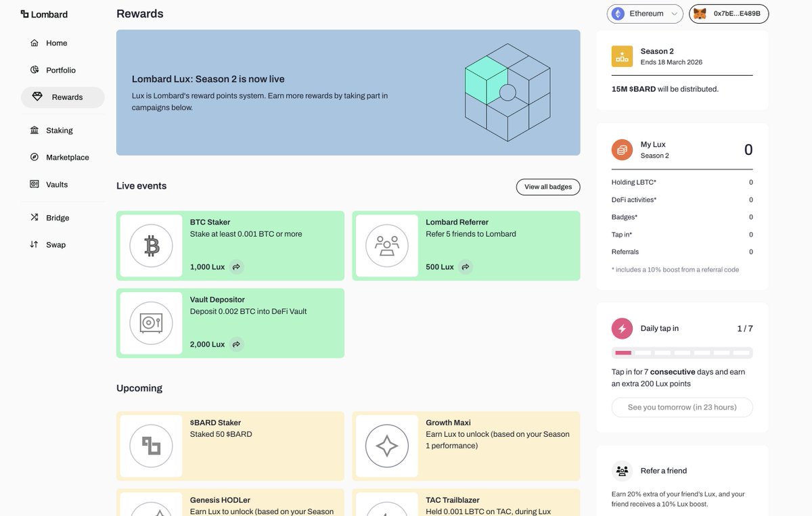
Task: Click the Vault Depositor safe badge icon
Action: point(152,323)
